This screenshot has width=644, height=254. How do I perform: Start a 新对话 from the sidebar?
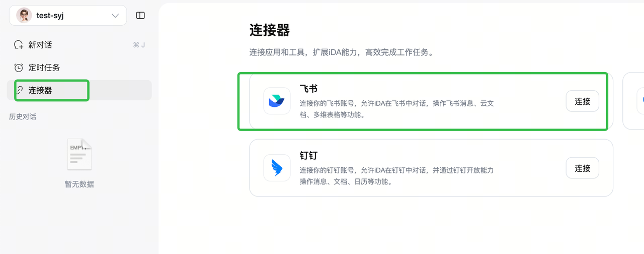pos(79,45)
